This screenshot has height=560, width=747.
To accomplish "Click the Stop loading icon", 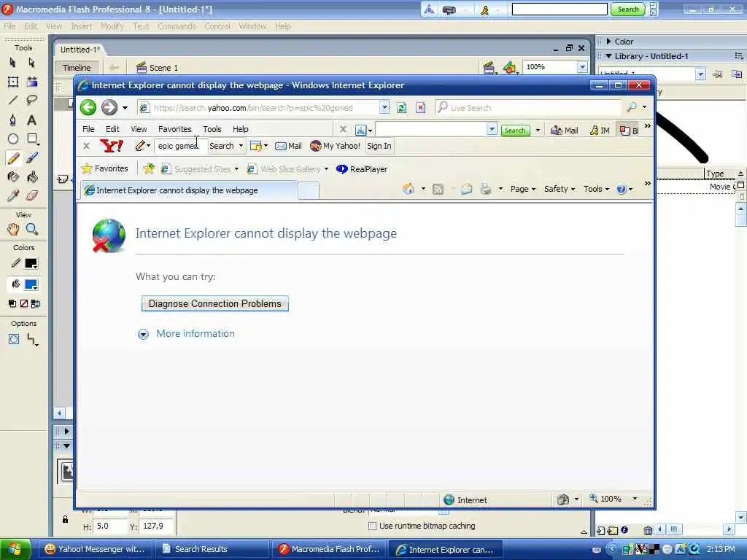I will 421,108.
